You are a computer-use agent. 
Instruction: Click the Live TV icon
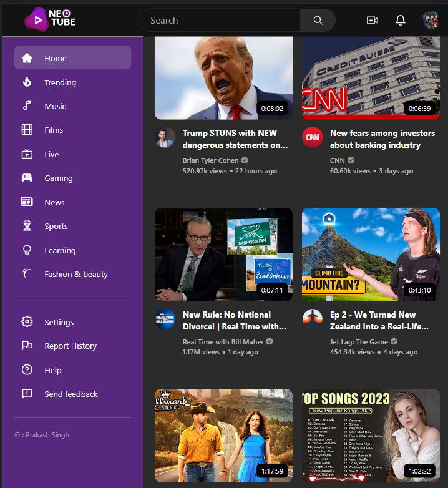(27, 154)
